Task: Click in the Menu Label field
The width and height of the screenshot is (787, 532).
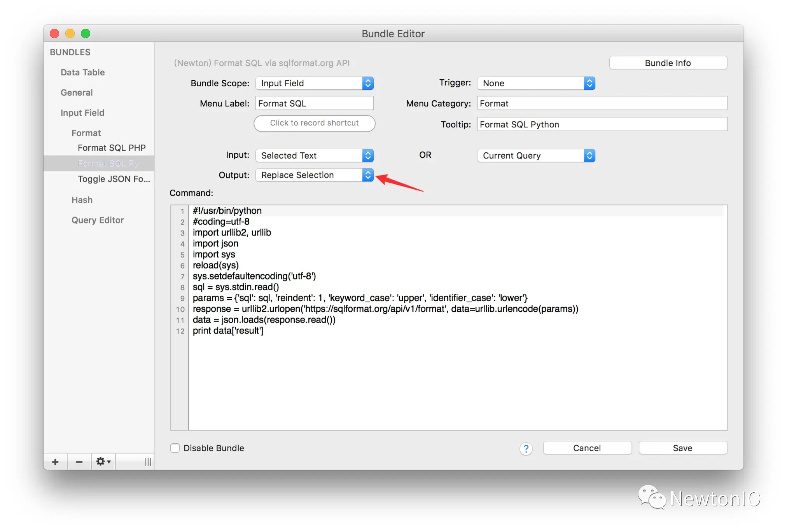Action: pos(315,103)
